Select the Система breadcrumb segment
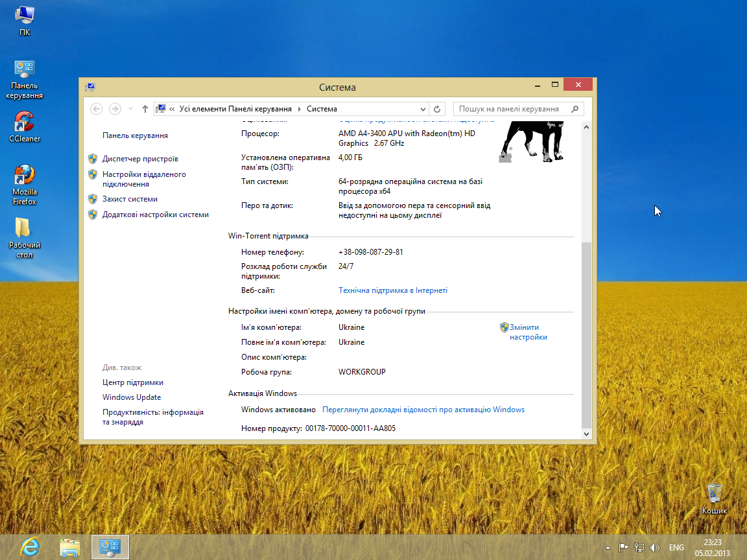Image resolution: width=747 pixels, height=560 pixels. coord(322,109)
